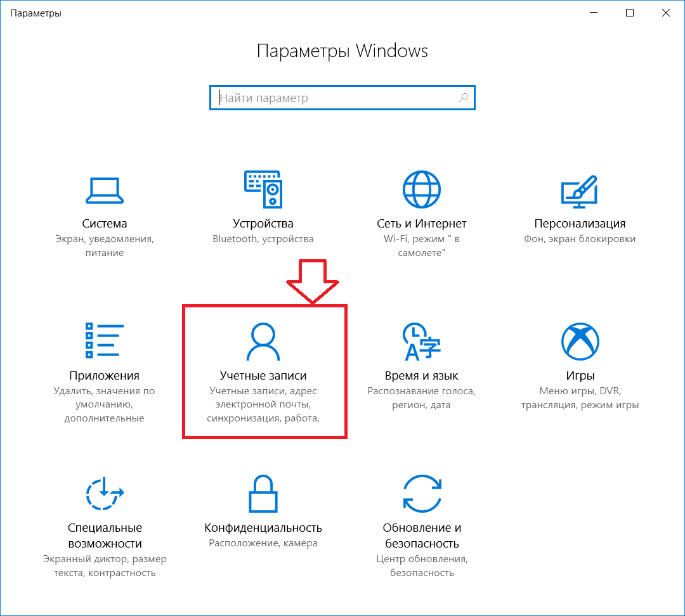The height and width of the screenshot is (616, 685).
Task: Open the Система laptop icon
Action: click(105, 190)
